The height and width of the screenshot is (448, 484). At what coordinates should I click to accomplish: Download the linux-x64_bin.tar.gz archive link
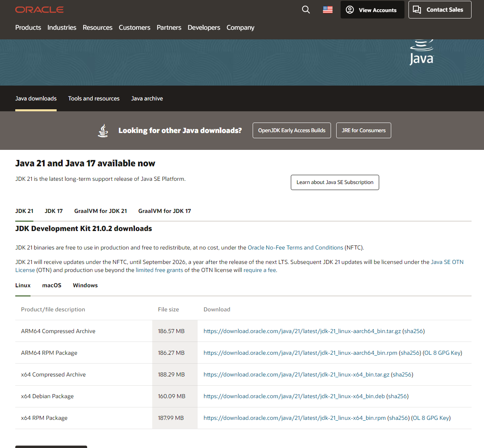pyautogui.click(x=296, y=374)
